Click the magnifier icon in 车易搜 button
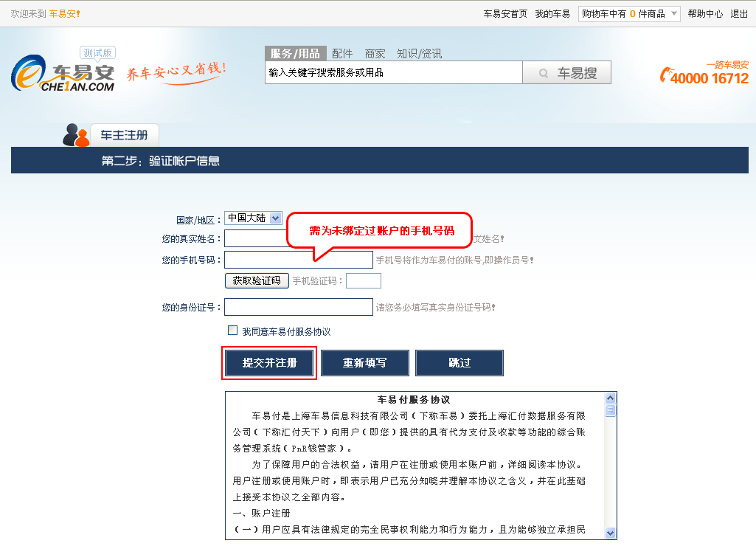Screen dimensions: 756x546 [x=544, y=73]
